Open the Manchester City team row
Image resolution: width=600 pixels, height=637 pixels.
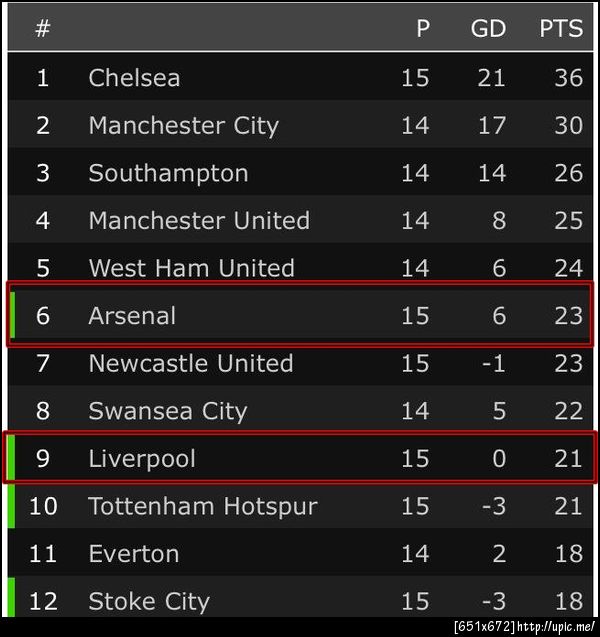coord(183,126)
